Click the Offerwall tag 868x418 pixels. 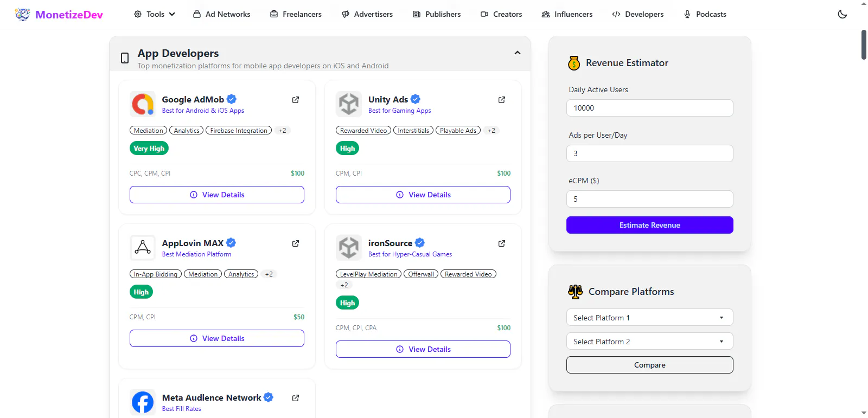tap(421, 274)
